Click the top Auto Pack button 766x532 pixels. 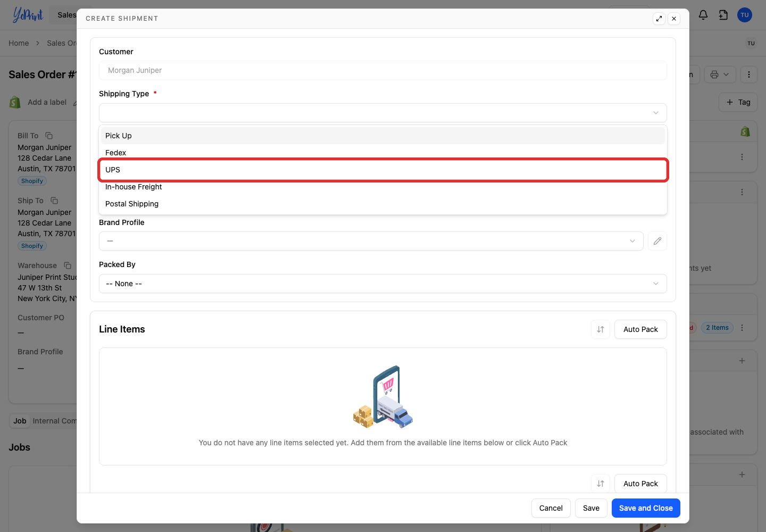tap(640, 329)
